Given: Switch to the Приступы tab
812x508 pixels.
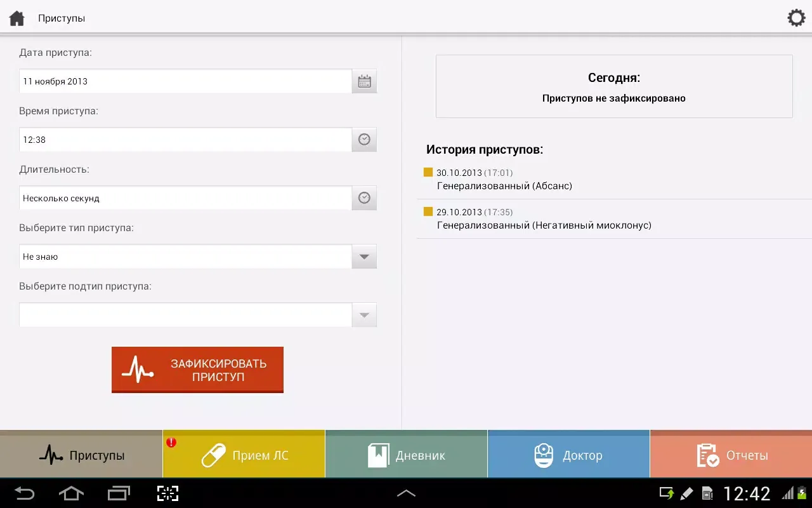Looking at the screenshot, I should 81,455.
